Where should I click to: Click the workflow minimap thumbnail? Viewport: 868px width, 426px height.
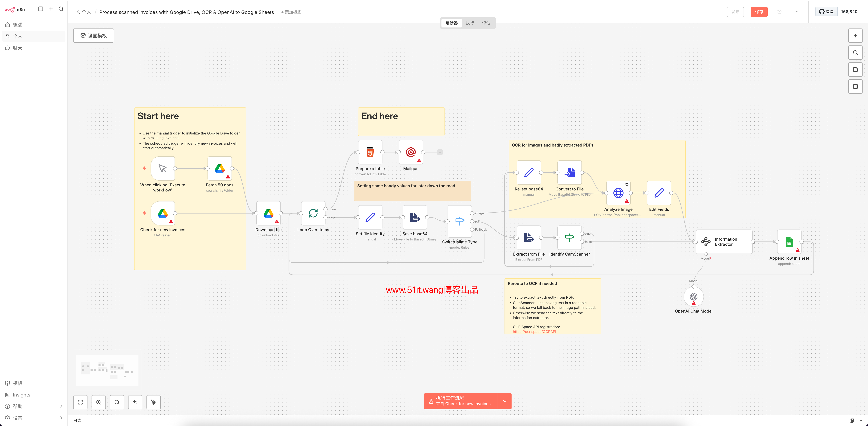[x=107, y=370]
